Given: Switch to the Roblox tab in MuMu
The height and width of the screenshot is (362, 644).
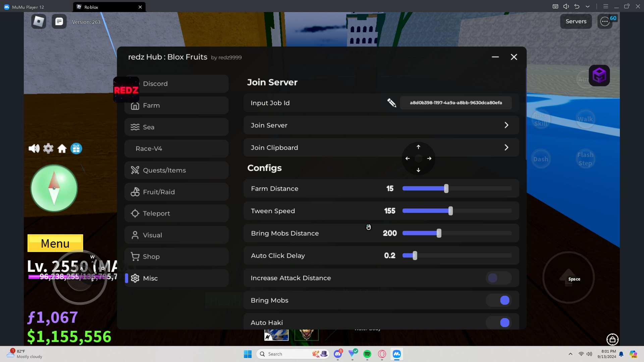Looking at the screenshot, I should [109, 7].
